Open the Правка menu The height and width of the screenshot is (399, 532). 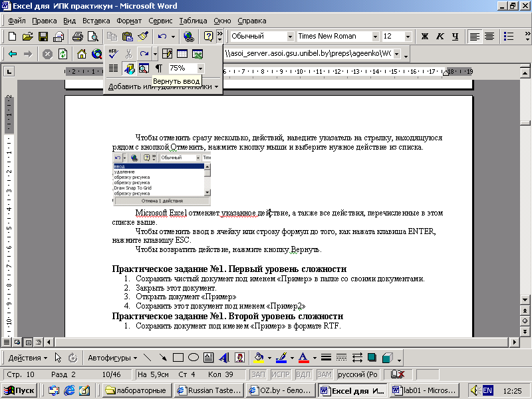point(45,21)
